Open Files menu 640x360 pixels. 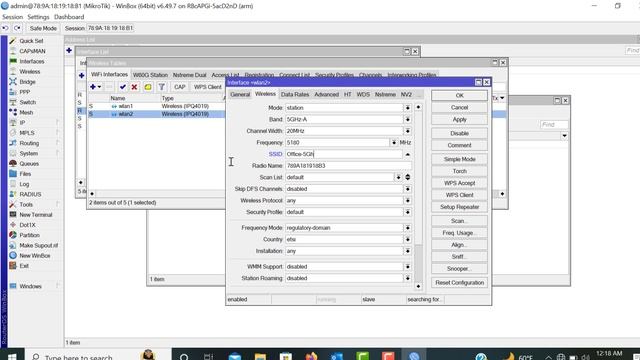tap(25, 173)
